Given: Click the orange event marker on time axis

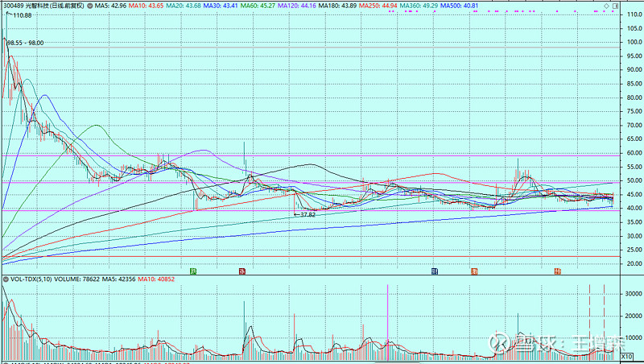Looking at the screenshot, I should coord(557,271).
